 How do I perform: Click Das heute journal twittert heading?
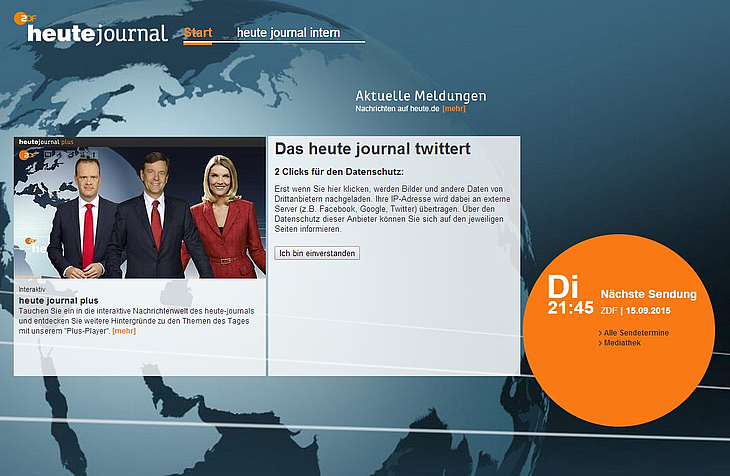tap(372, 149)
